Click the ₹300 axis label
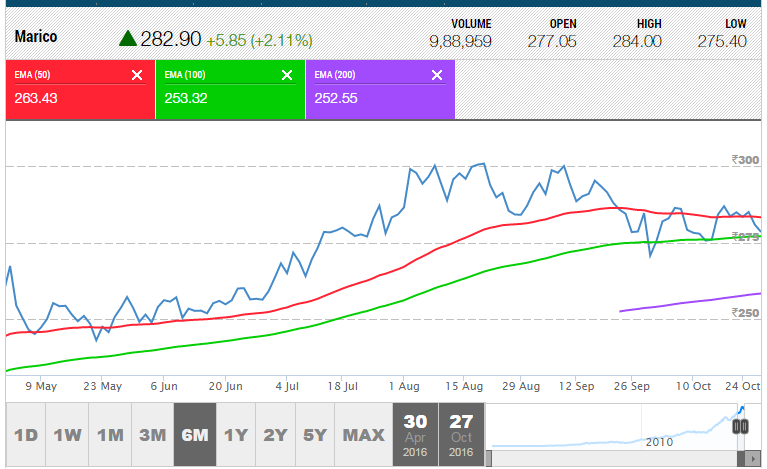The image size is (767, 469). [745, 160]
